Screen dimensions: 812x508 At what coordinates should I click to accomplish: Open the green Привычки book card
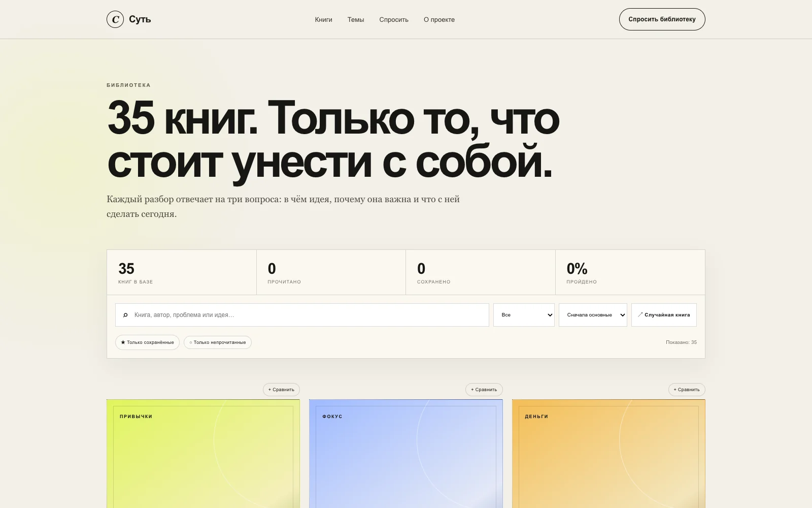coord(203,454)
